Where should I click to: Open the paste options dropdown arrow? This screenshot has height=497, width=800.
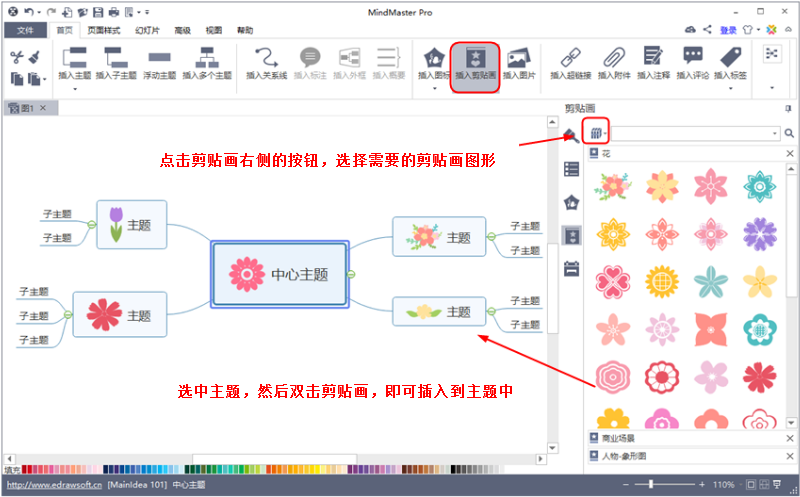(44, 80)
